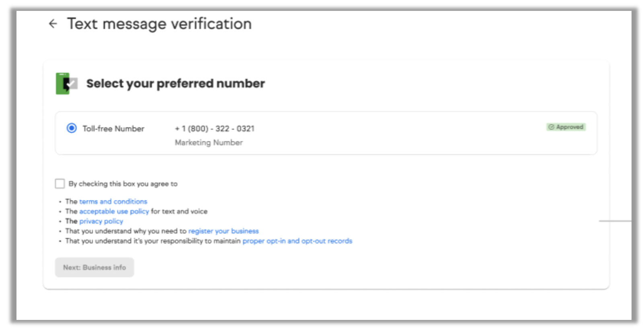Click the checkmark icon in the Approved badge
This screenshot has width=644, height=330.
[x=551, y=127]
